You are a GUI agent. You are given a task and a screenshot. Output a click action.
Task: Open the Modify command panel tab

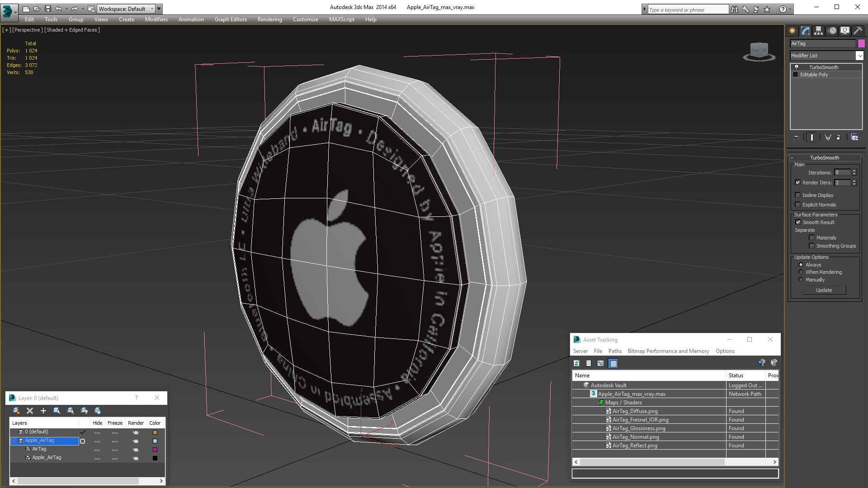click(805, 31)
